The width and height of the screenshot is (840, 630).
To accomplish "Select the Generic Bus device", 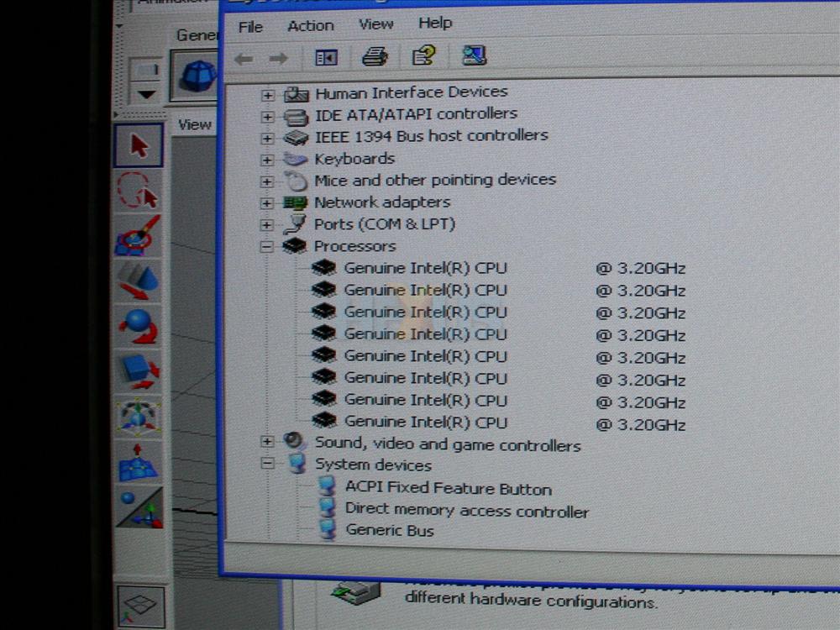I will click(390, 530).
